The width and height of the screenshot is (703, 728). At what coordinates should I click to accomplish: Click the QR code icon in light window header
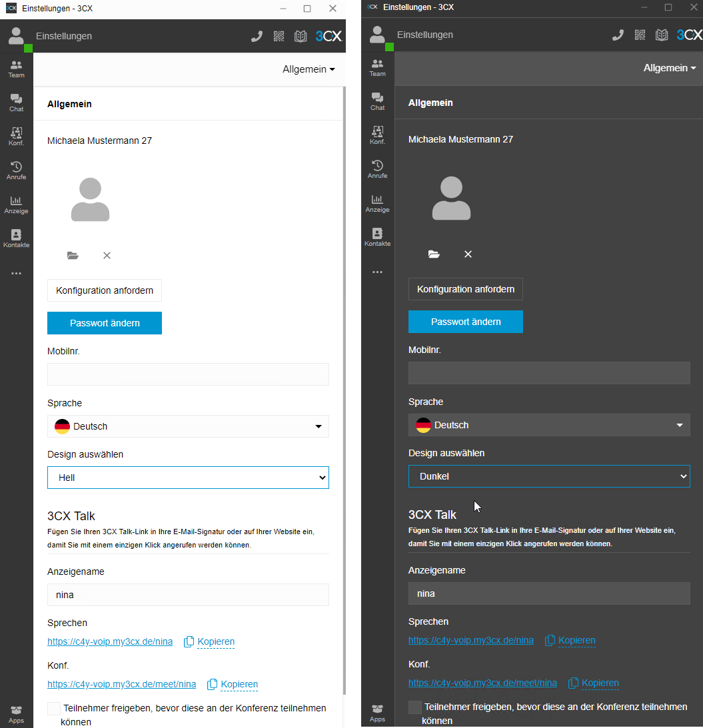(x=279, y=36)
